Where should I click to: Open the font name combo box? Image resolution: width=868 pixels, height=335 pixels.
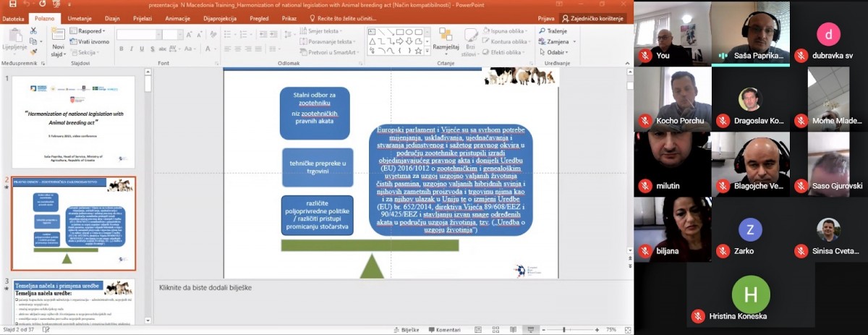[138, 34]
